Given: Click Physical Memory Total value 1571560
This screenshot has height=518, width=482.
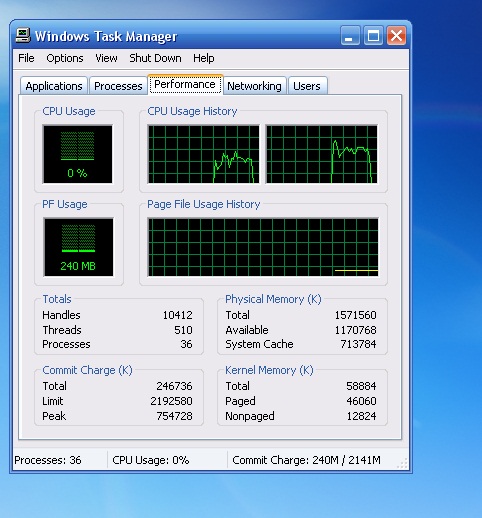Looking at the screenshot, I should pos(355,315).
